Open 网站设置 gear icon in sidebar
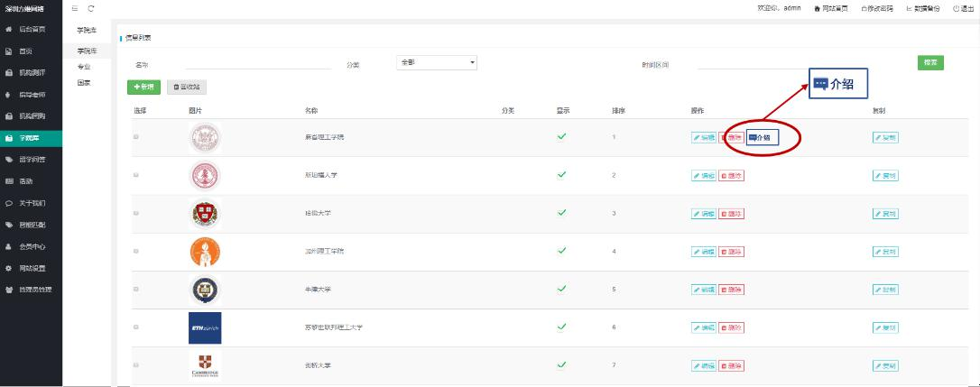This screenshot has height=387, width=980. pyautogui.click(x=8, y=268)
